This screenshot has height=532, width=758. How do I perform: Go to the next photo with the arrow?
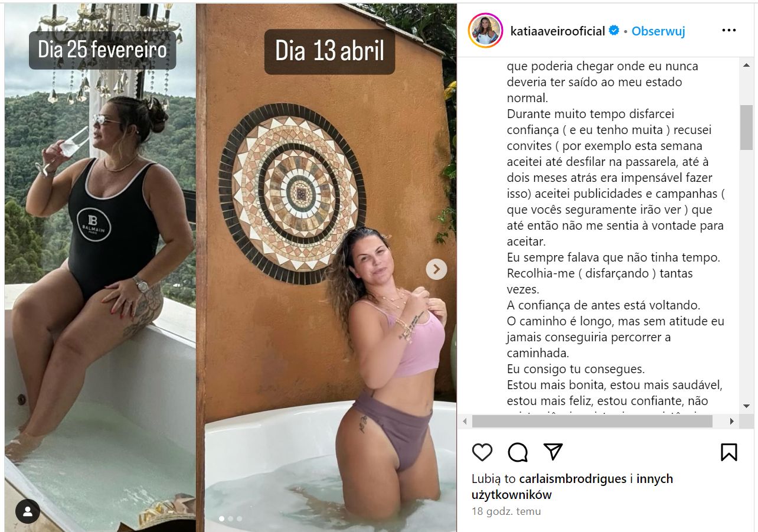[436, 269]
